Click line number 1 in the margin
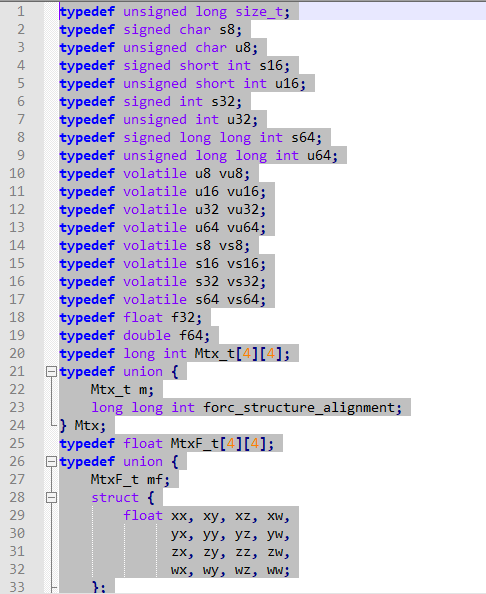The width and height of the screenshot is (486, 594). tap(21, 11)
